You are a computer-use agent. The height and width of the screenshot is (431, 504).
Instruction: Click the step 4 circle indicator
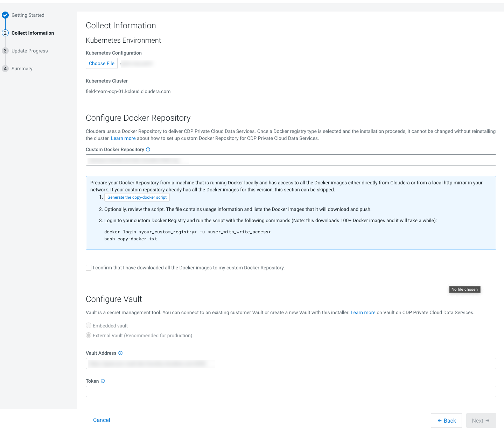tap(5, 69)
